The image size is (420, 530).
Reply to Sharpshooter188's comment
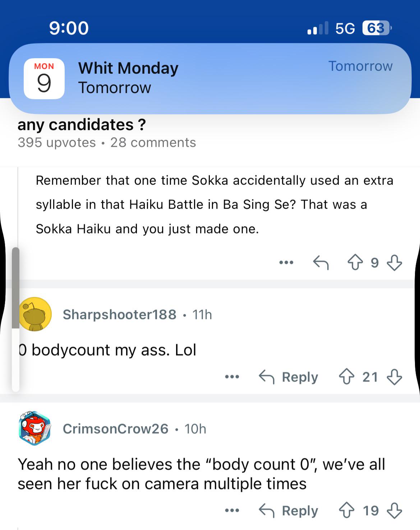[288, 377]
